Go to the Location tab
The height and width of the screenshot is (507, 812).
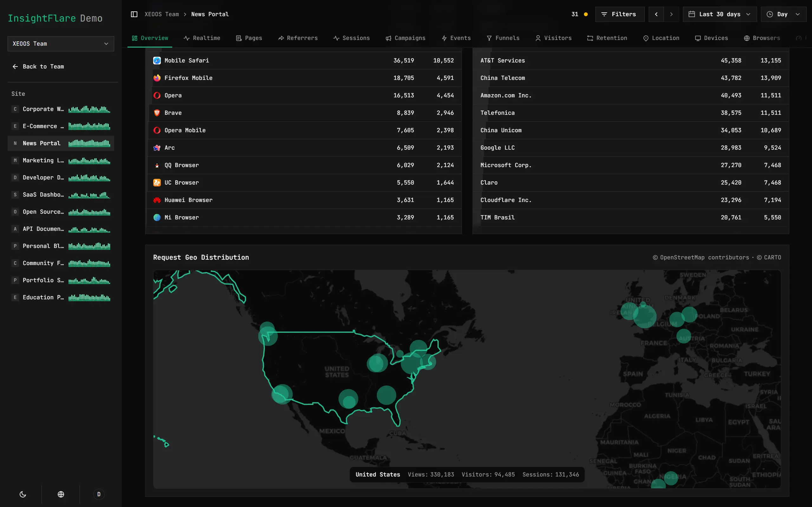tap(661, 38)
